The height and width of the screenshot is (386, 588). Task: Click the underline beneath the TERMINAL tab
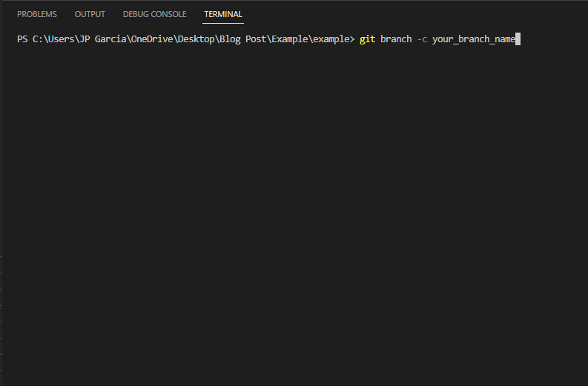tap(223, 23)
